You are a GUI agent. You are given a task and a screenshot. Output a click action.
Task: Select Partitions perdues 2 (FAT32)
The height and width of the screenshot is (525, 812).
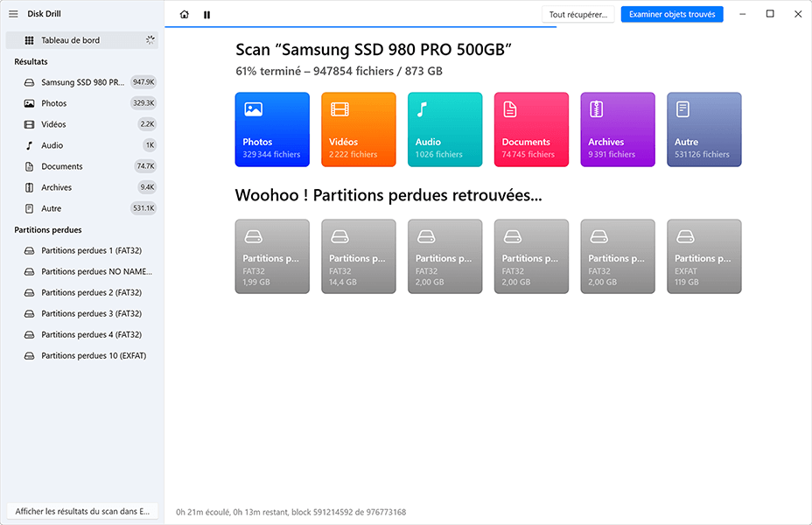tap(82, 292)
